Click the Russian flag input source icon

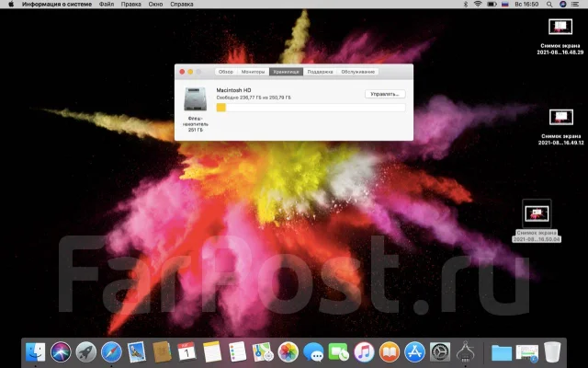coord(504,5)
